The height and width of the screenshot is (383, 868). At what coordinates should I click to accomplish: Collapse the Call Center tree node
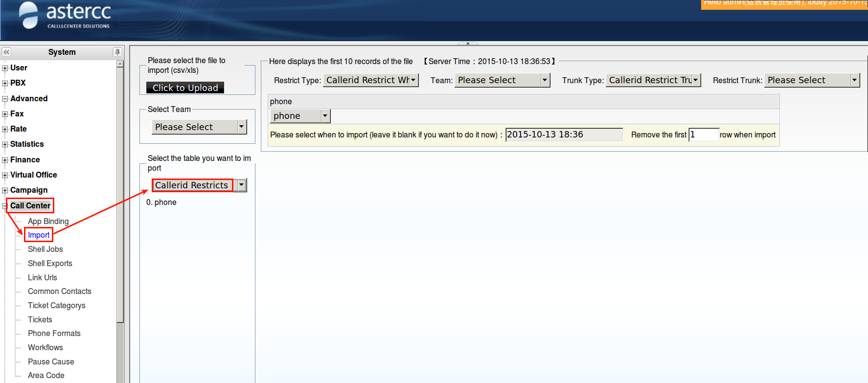(x=5, y=206)
